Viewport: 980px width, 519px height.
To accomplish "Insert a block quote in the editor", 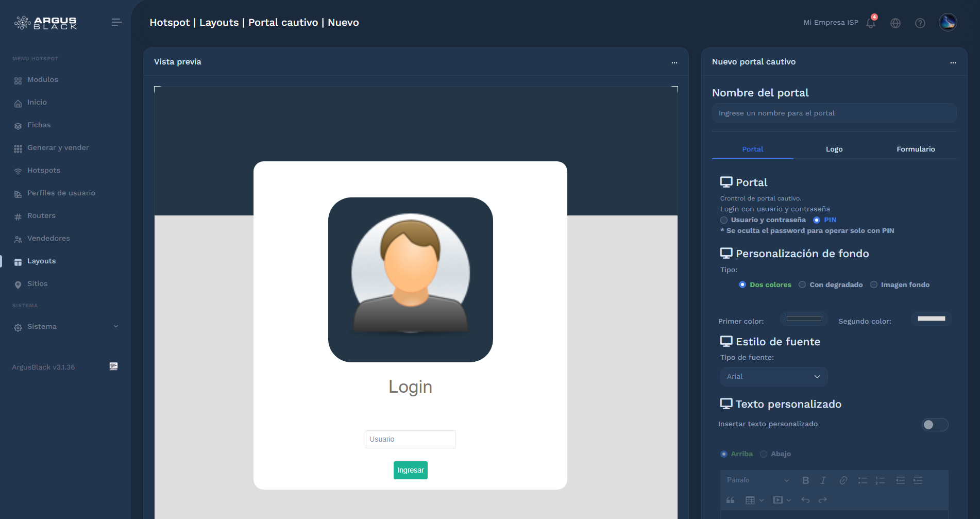I will 730,499.
